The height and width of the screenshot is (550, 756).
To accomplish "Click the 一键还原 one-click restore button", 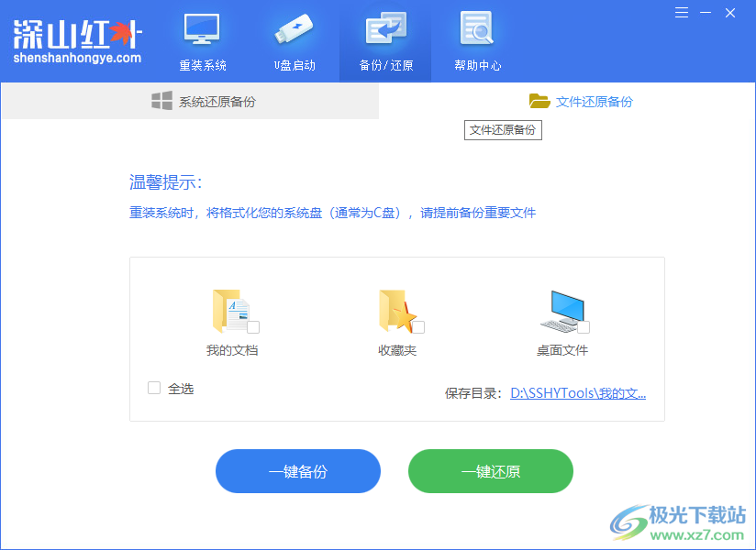I will tap(490, 470).
